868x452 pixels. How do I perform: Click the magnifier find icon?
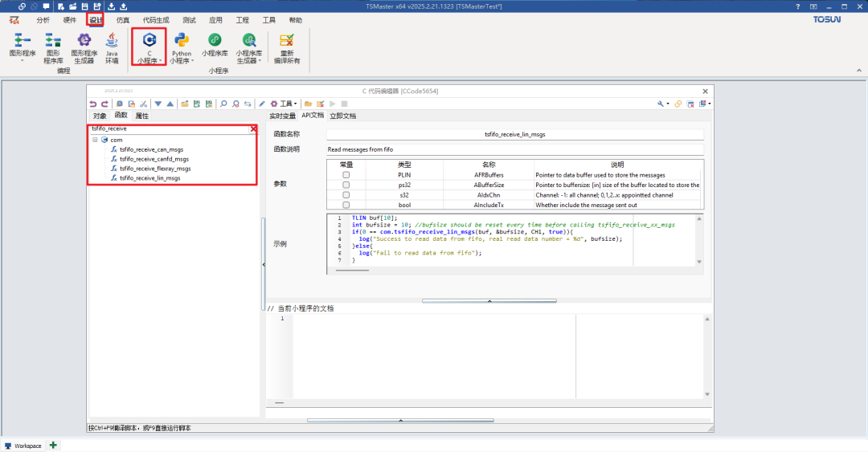(x=223, y=104)
